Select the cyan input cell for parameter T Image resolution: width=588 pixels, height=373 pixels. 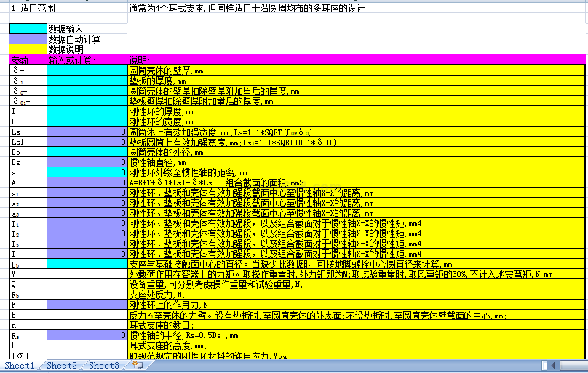[87, 111]
